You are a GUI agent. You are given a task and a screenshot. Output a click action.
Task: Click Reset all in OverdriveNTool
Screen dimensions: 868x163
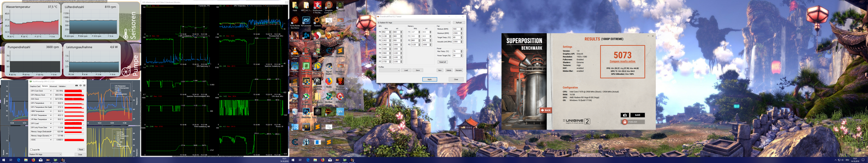pos(442,62)
